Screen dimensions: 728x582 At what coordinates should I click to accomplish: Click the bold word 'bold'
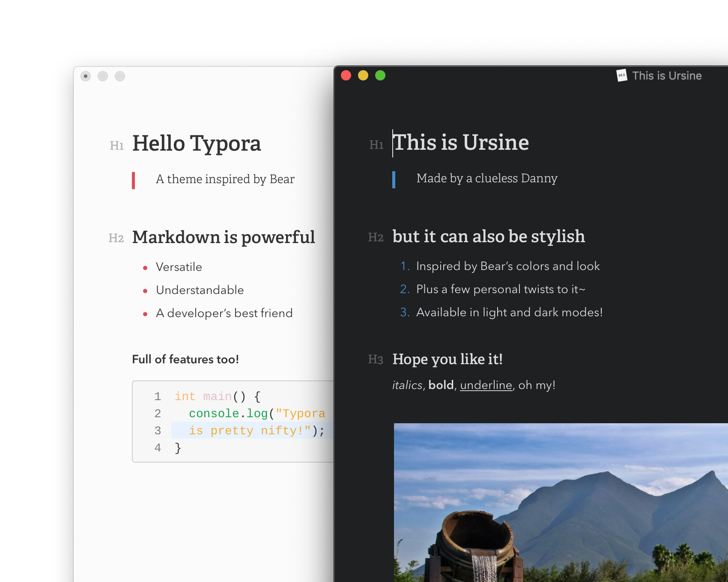(x=441, y=385)
